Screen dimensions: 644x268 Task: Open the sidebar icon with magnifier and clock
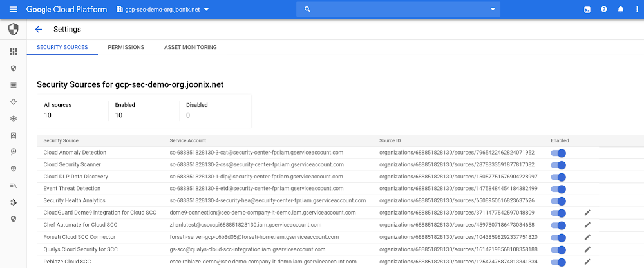(x=14, y=151)
